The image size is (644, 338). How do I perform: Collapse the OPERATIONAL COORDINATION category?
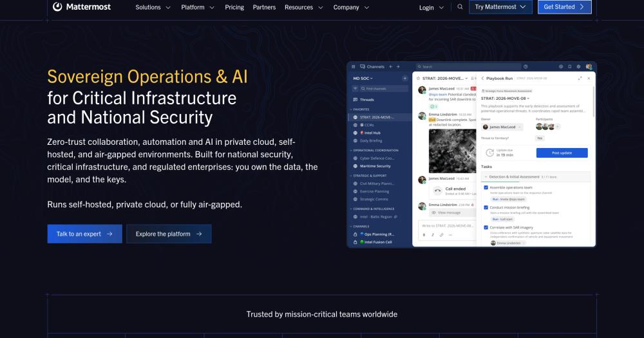coord(374,150)
